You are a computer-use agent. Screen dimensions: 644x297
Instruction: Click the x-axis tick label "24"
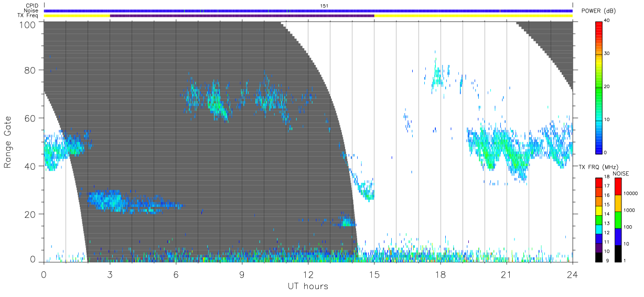(x=572, y=274)
